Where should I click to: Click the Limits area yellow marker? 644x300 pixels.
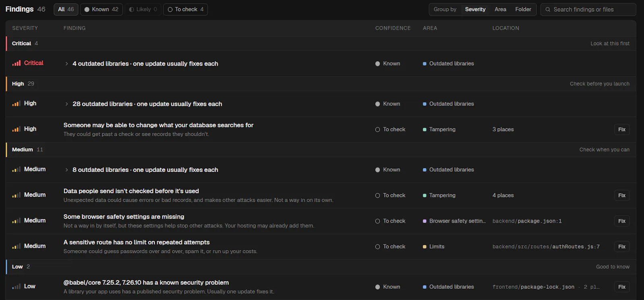pos(425,247)
